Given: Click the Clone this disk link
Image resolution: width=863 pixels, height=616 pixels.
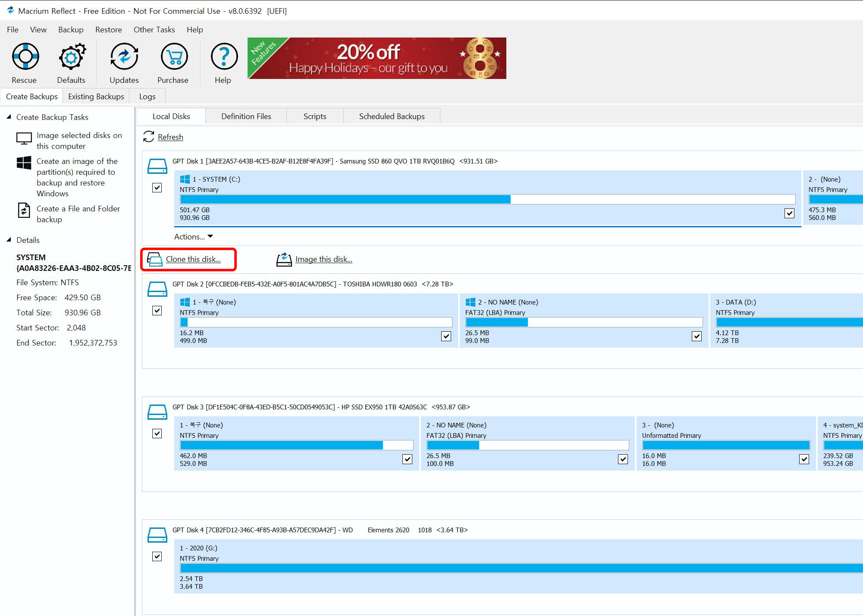Looking at the screenshot, I should pos(193,259).
